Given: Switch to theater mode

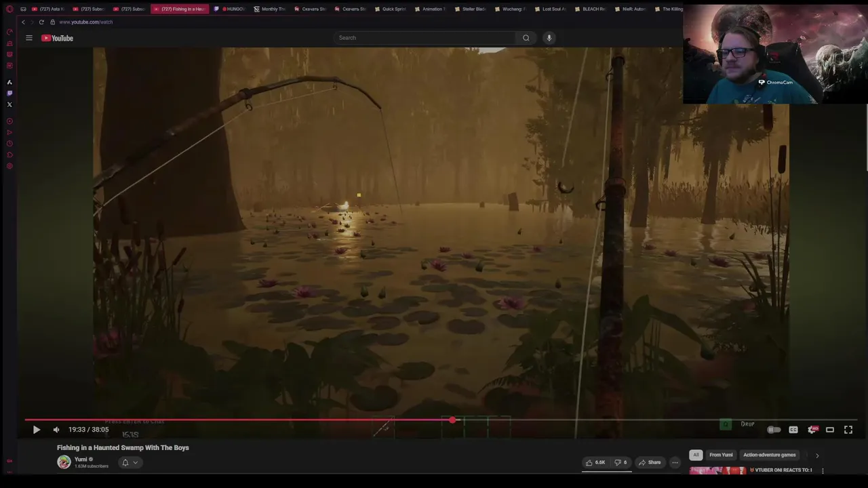Looking at the screenshot, I should point(830,430).
